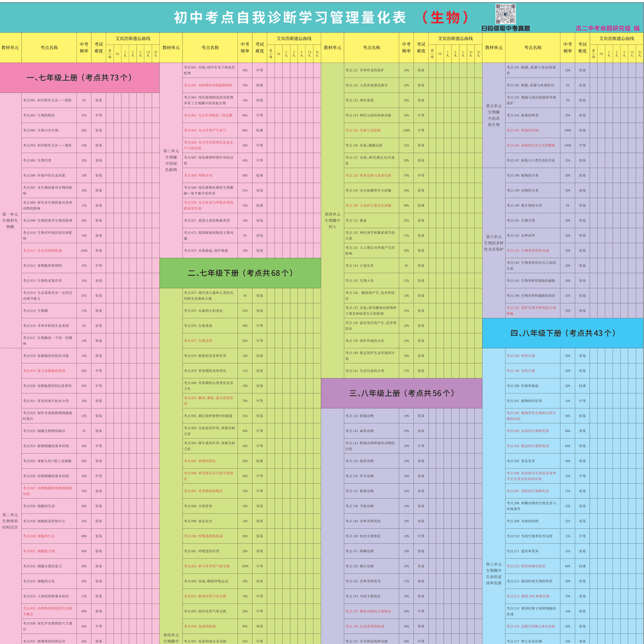
Task: Click the 考点062 有机物用来构建植物体 entry
Action: click(208, 85)
